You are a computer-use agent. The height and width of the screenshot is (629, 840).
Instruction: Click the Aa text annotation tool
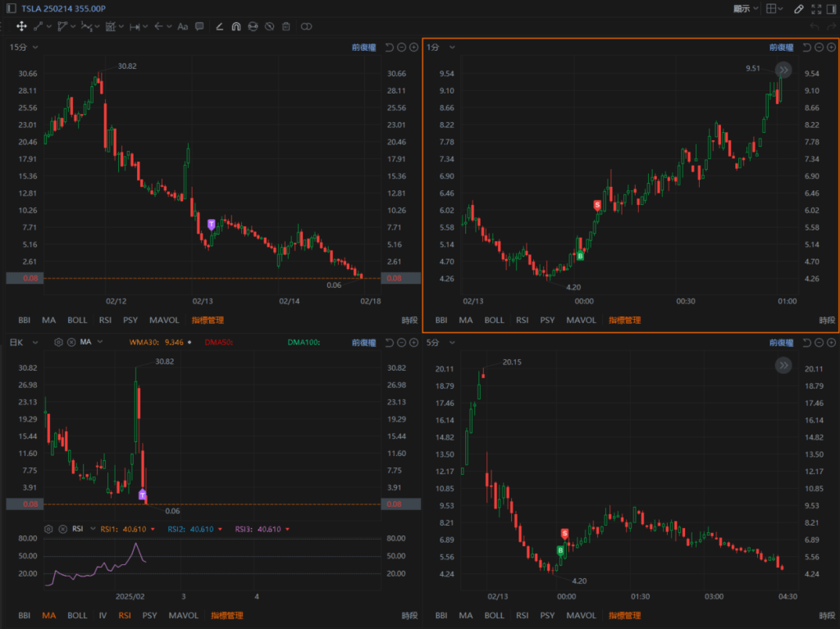click(182, 26)
